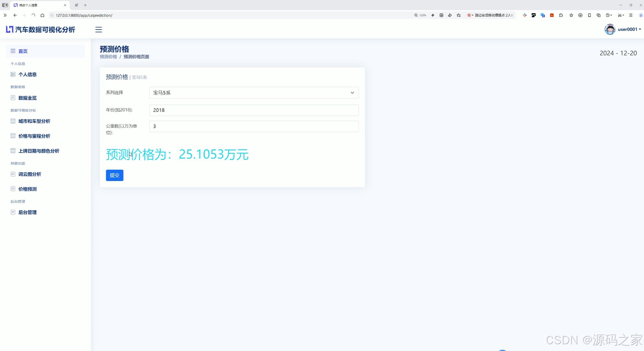Open 个人信息 in the sidebar

click(27, 74)
